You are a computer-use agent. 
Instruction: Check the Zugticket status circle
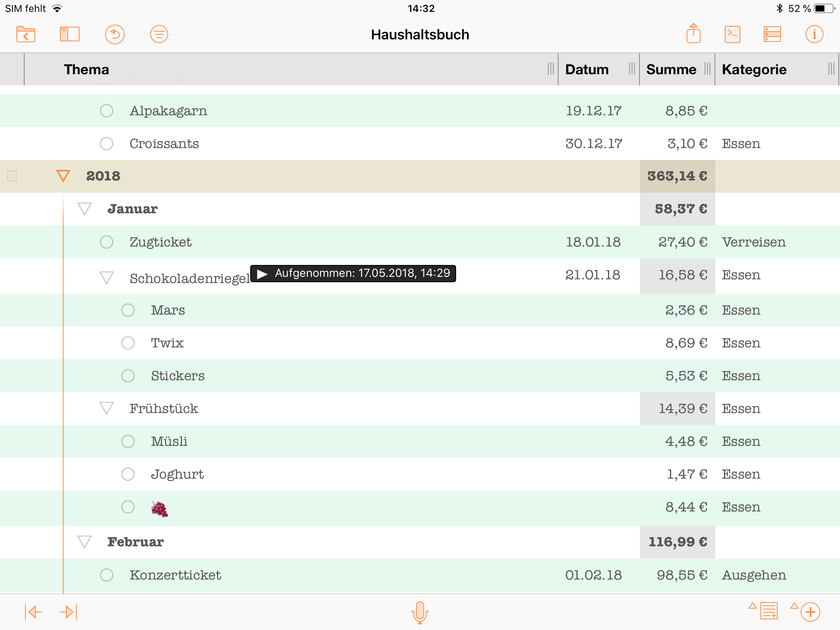(x=107, y=242)
